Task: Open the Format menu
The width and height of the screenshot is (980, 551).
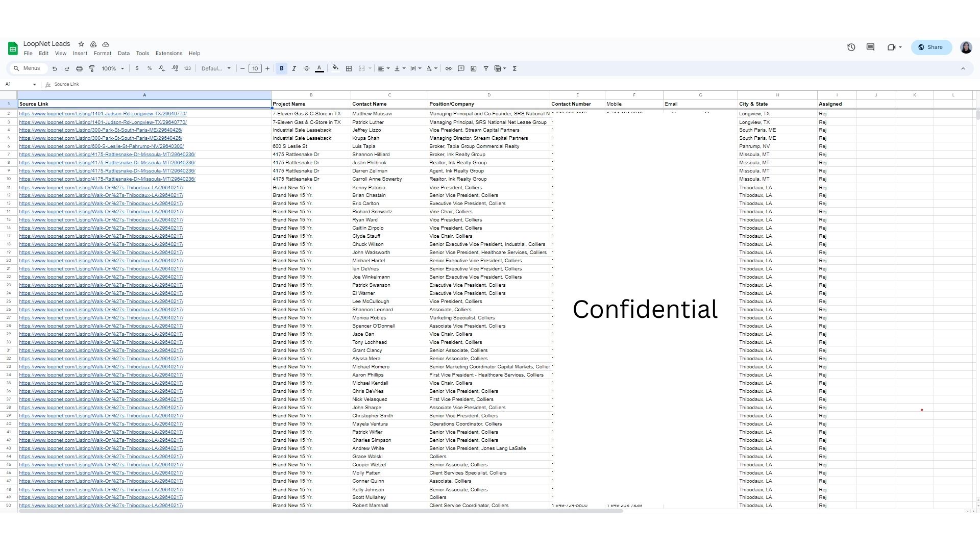Action: point(103,53)
